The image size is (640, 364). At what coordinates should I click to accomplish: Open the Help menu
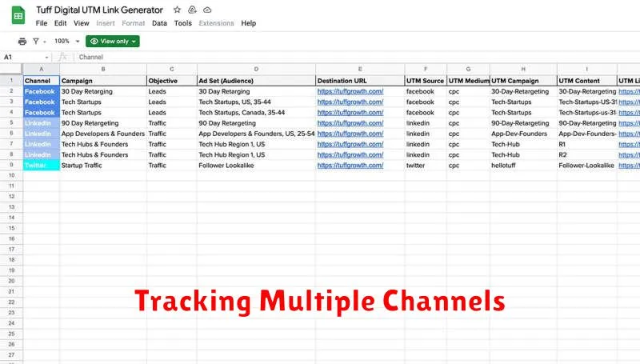click(x=249, y=23)
